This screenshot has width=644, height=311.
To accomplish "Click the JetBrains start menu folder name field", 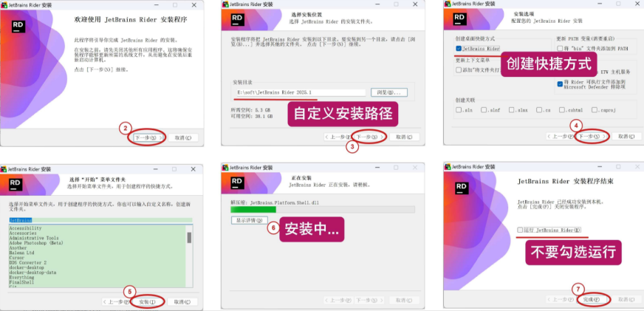I will coord(100,220).
